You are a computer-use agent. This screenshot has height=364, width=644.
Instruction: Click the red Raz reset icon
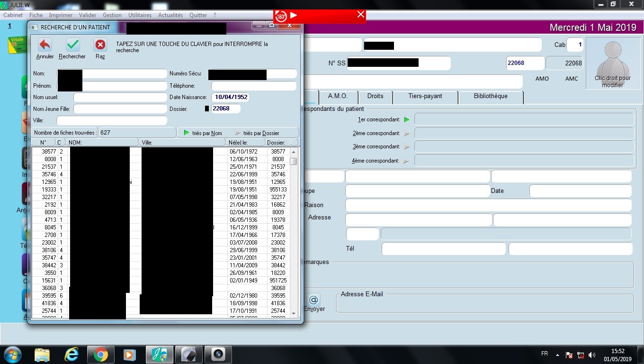pos(100,45)
